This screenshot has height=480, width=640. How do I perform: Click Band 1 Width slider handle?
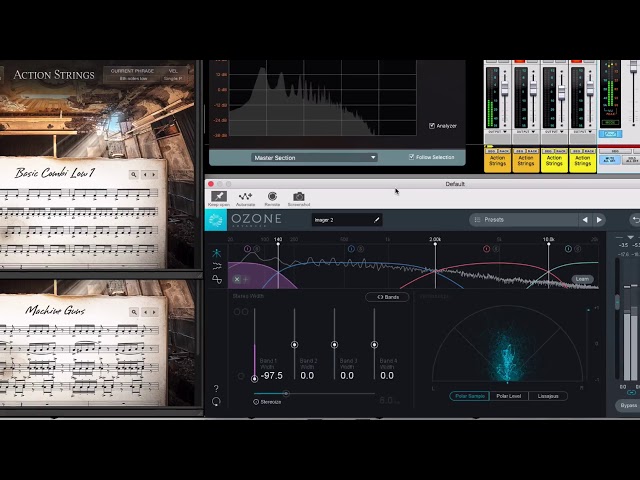[x=254, y=379]
